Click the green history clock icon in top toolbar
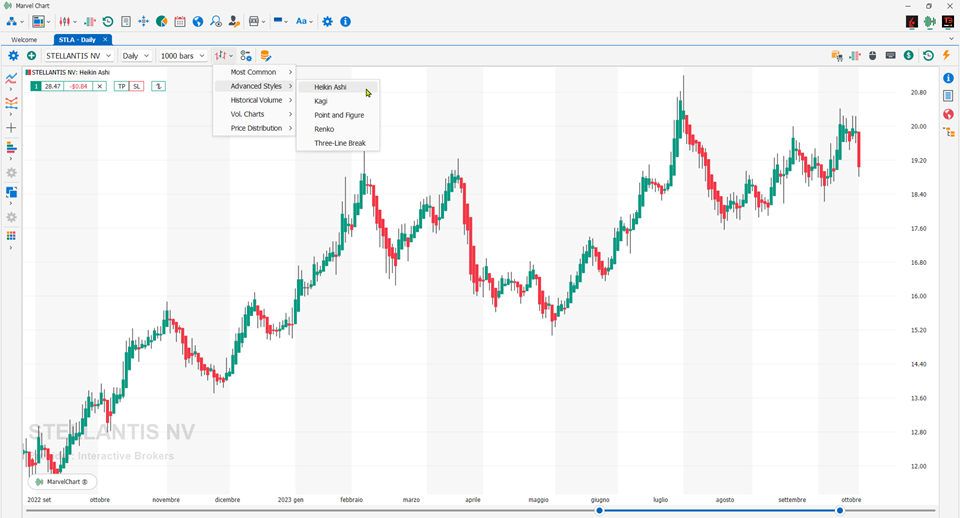960x518 pixels. pyautogui.click(x=108, y=21)
